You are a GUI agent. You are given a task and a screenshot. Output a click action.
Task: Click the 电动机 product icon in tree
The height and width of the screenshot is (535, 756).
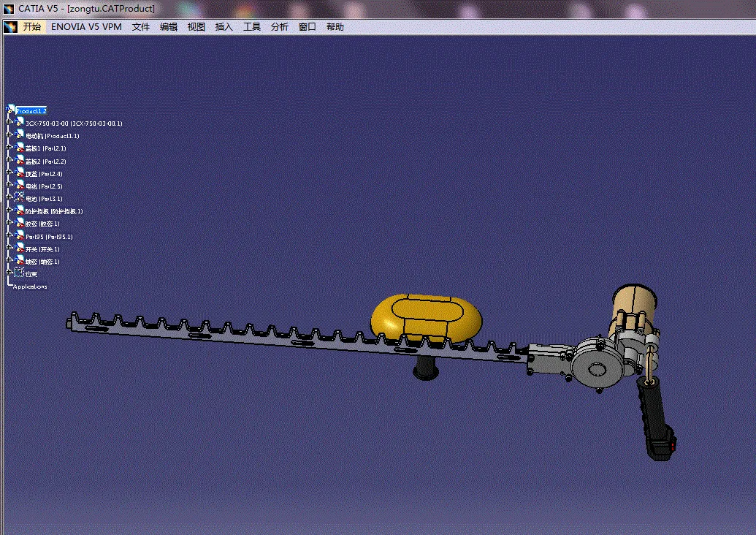(x=19, y=135)
